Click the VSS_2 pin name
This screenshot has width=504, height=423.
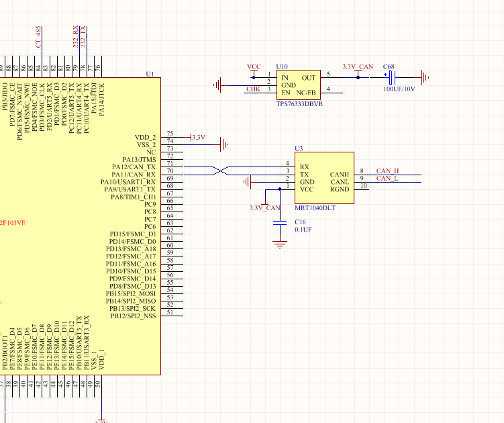146,145
